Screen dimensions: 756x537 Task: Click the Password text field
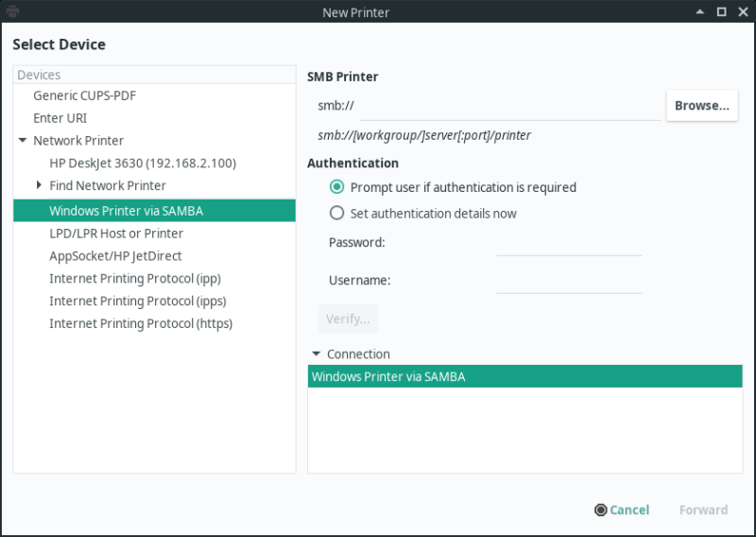(569, 243)
